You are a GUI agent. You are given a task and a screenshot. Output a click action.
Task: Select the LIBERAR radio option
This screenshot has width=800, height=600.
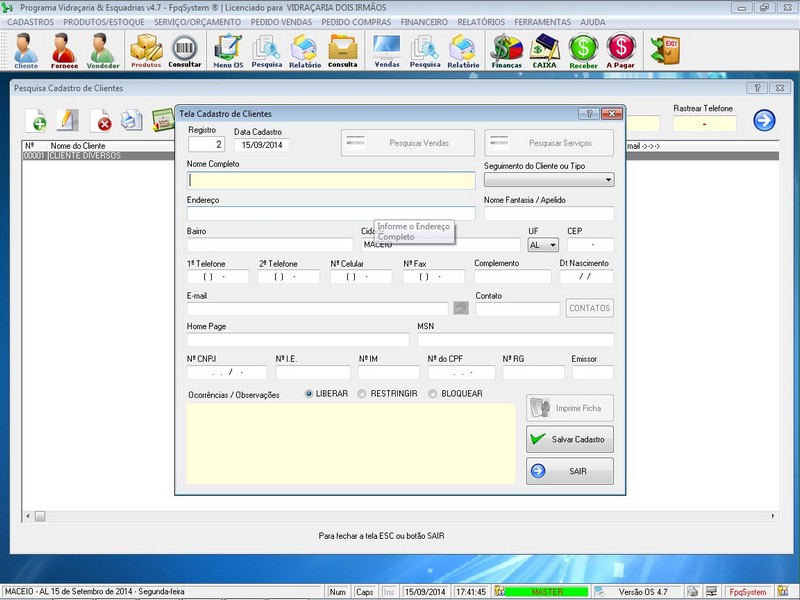point(309,394)
